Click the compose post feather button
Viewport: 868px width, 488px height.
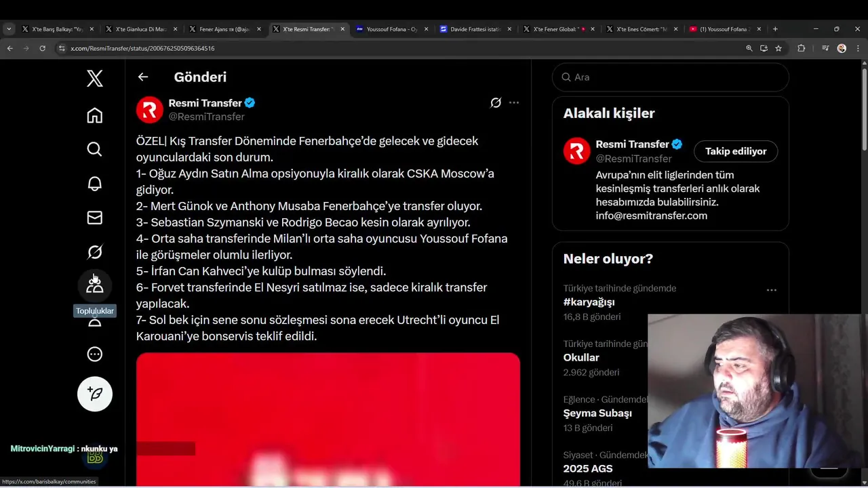(x=95, y=394)
